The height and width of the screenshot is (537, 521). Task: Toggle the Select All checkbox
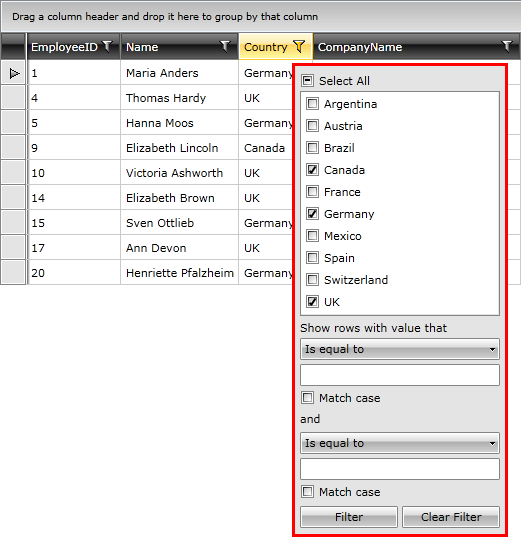(x=307, y=81)
